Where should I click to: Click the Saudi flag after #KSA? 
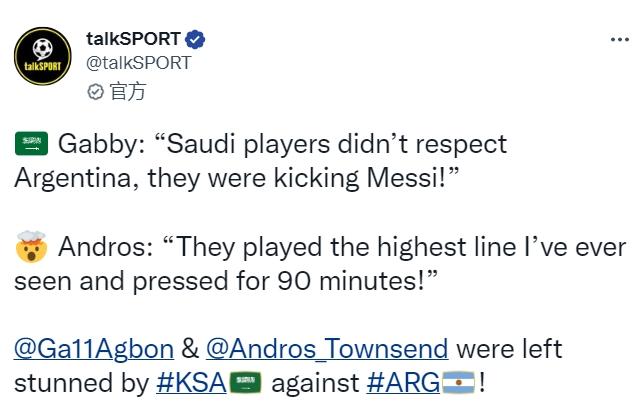pos(245,383)
